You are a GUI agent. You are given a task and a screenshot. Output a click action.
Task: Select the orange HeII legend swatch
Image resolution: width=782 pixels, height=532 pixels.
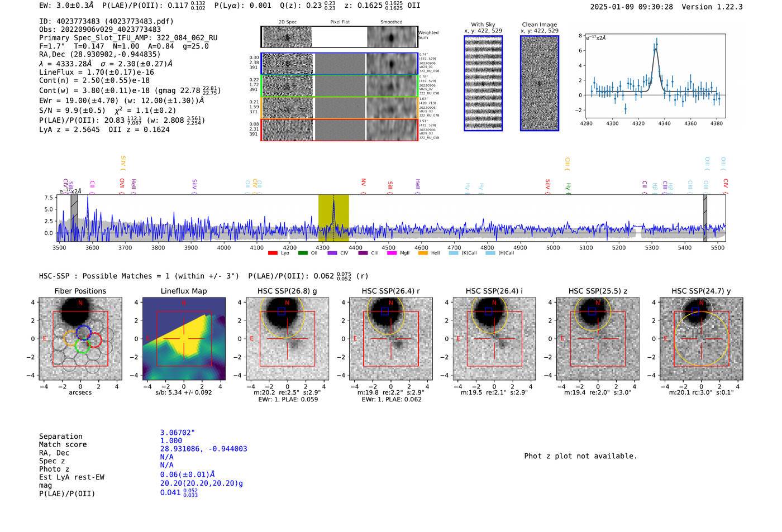[423, 253]
